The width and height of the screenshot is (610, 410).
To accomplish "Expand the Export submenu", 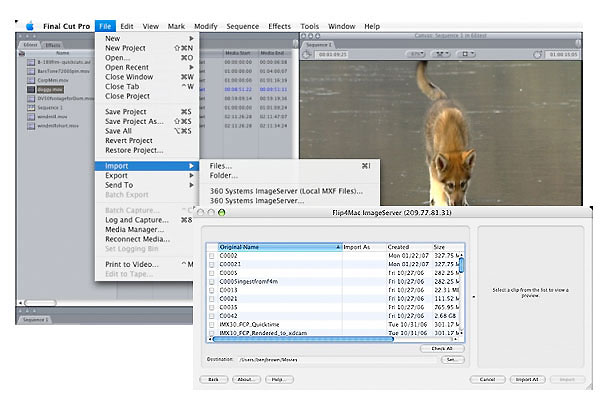I will click(147, 175).
